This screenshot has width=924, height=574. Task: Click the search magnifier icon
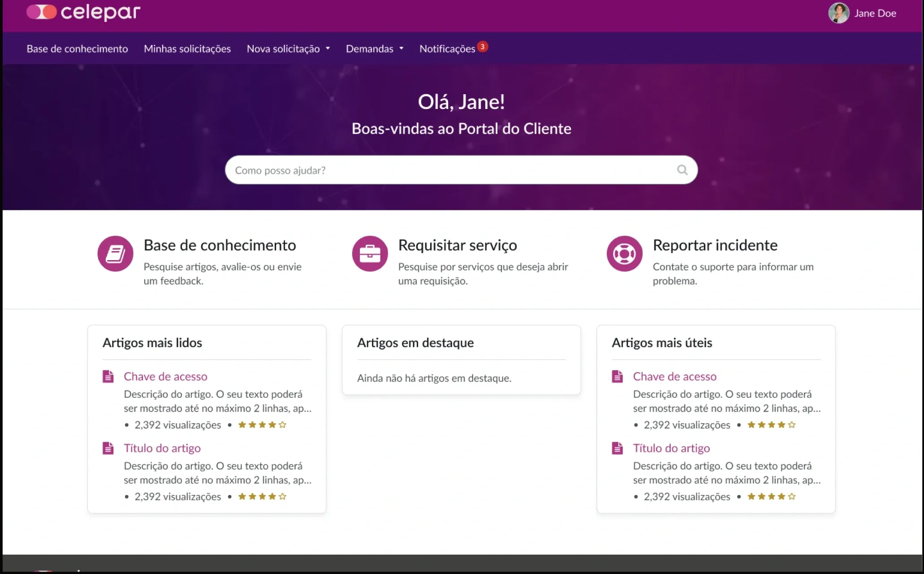(x=682, y=170)
